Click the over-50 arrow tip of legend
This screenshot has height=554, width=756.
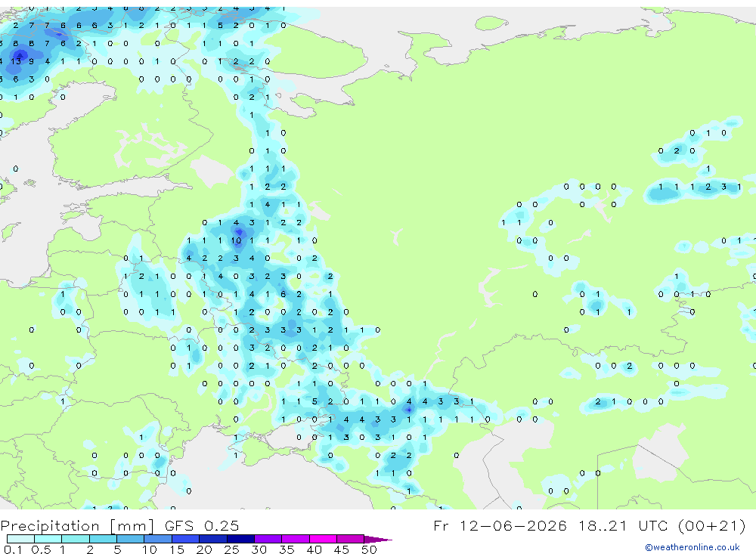(x=378, y=539)
